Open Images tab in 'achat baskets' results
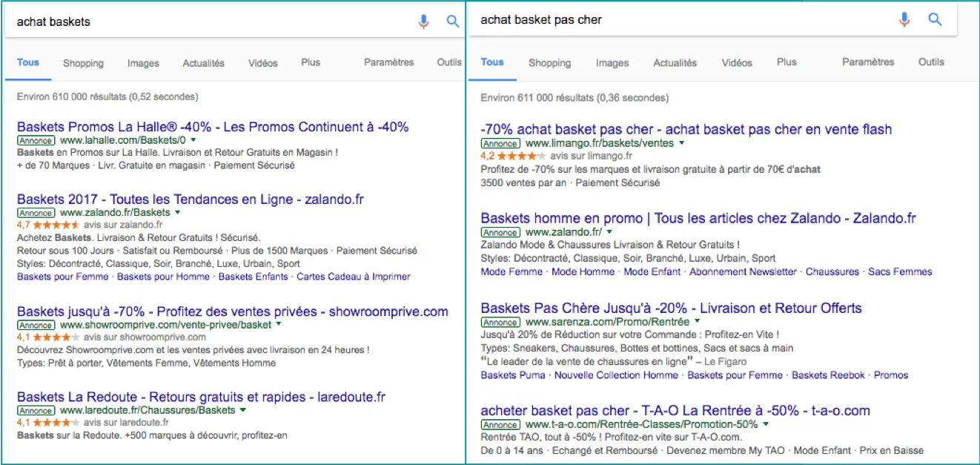This screenshot has width=980, height=465. [x=143, y=63]
